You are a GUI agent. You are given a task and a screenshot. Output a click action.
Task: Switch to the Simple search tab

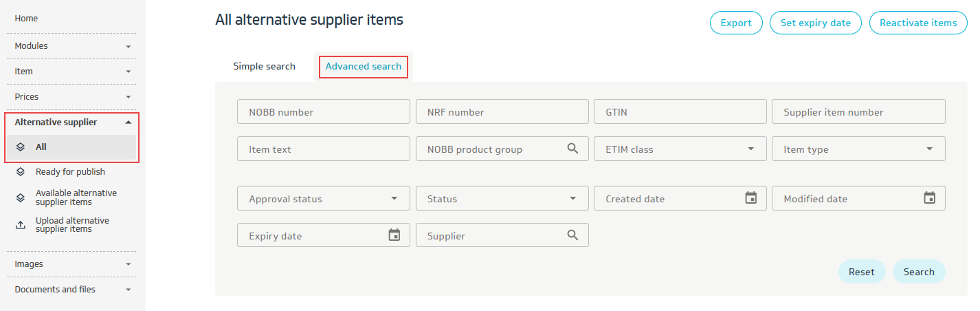(x=264, y=67)
